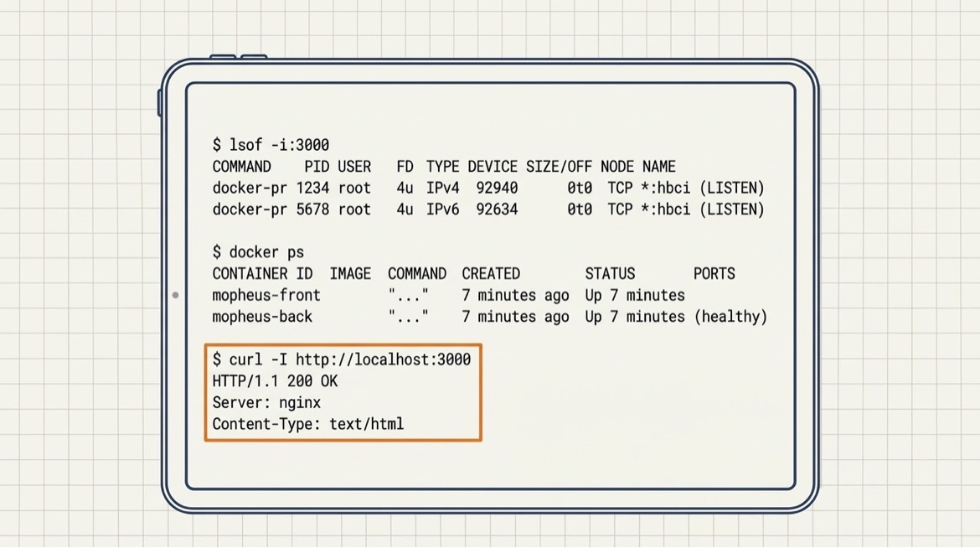Tap the right tablet top hardware button

click(x=254, y=57)
